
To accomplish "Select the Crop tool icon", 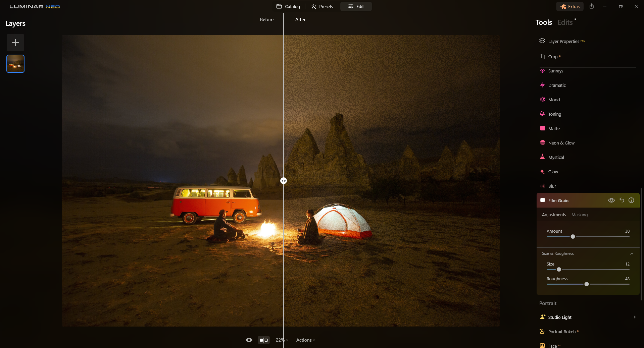I will (542, 57).
